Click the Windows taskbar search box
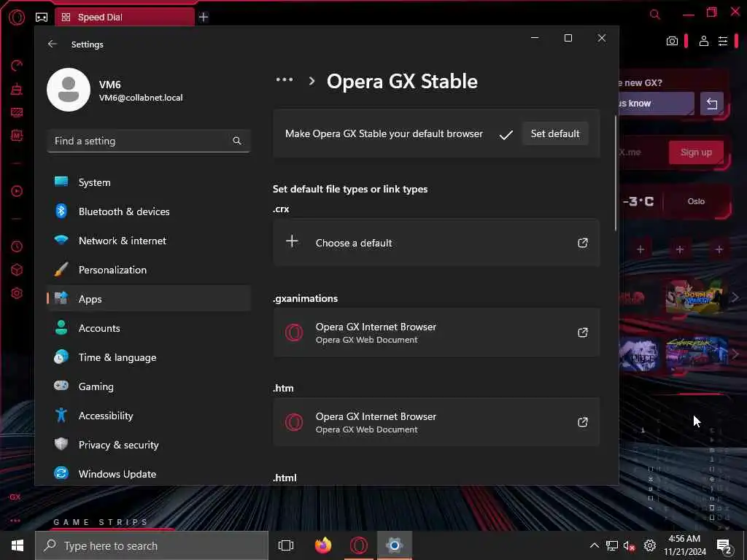Screen dimensions: 747x560 point(152,545)
